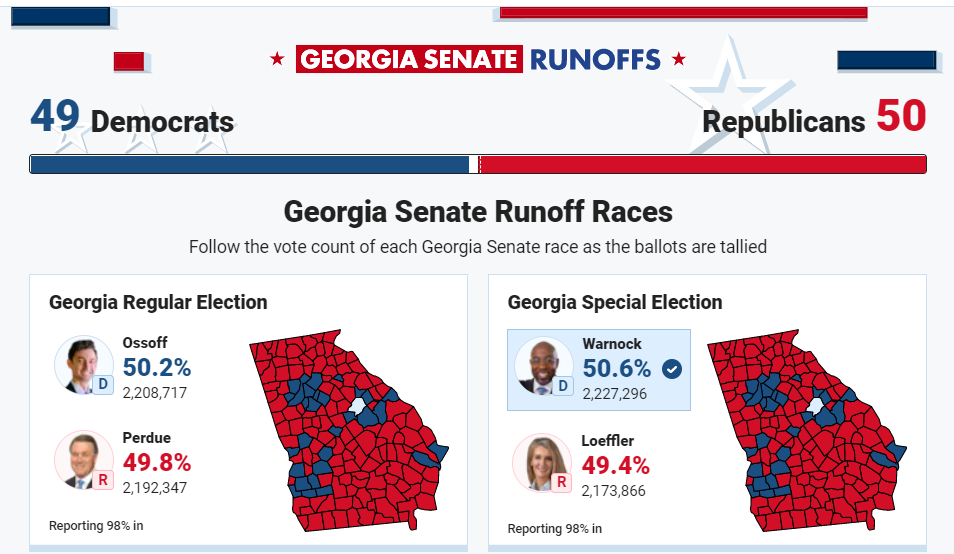954x554 pixels.
Task: Click the D party badge on Warnock
Action: 563,386
